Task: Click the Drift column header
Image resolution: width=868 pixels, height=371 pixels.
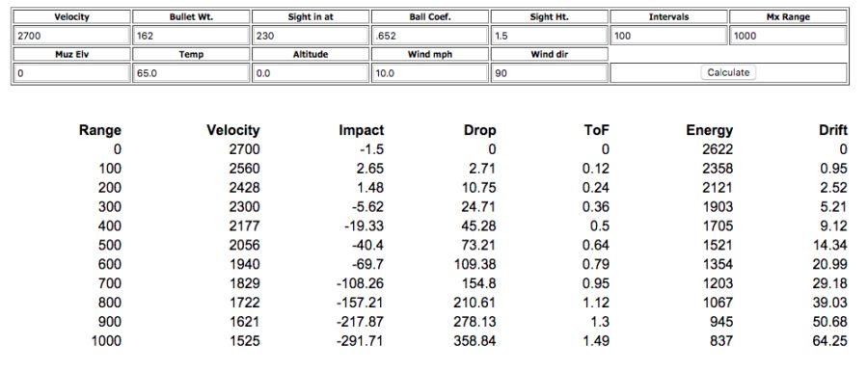Action: (x=833, y=130)
